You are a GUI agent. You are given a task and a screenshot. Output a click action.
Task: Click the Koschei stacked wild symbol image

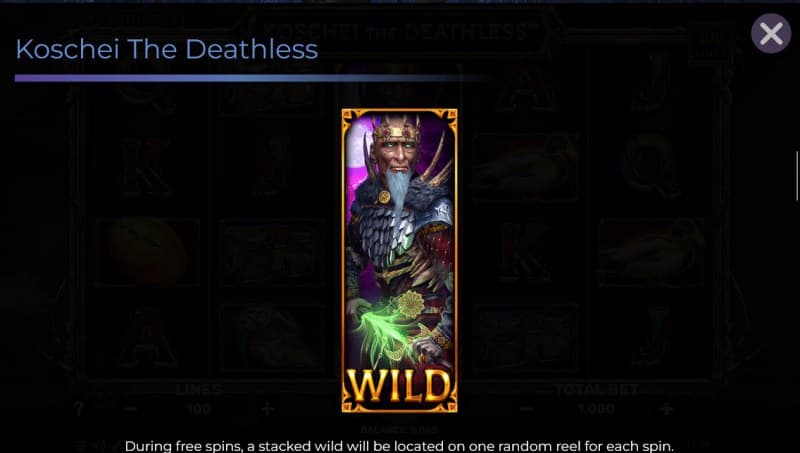(x=399, y=260)
